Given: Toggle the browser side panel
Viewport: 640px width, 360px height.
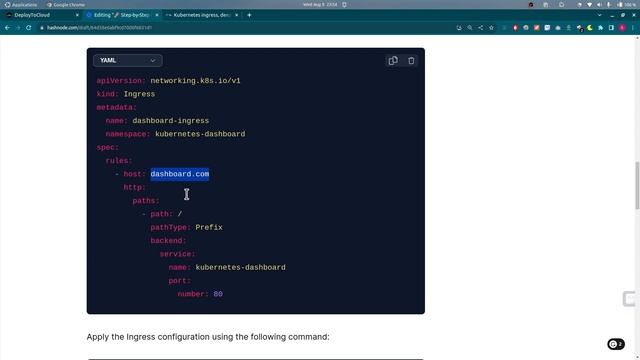Looking at the screenshot, I should [x=611, y=28].
